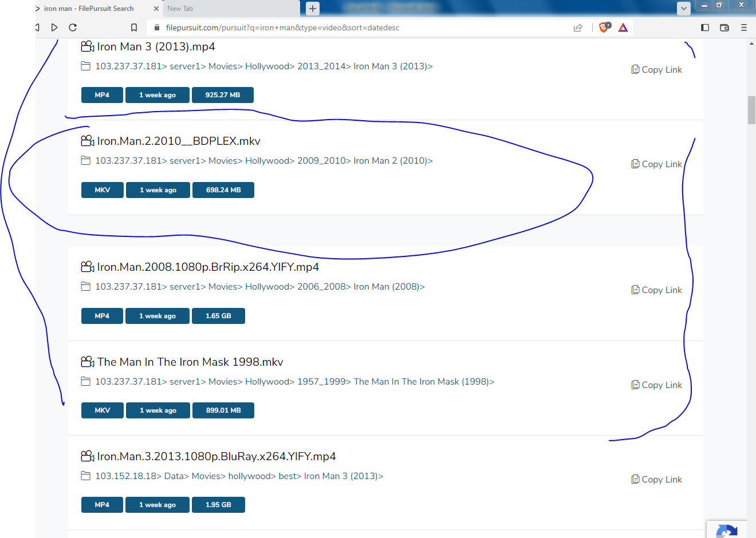Click the reCAPTCHA badge
This screenshot has height=538, width=756.
[x=727, y=529]
